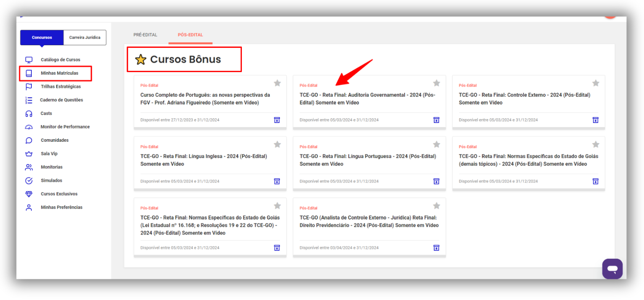Open Direito Previdenciário course title
This screenshot has width=644, height=300.
(369, 221)
